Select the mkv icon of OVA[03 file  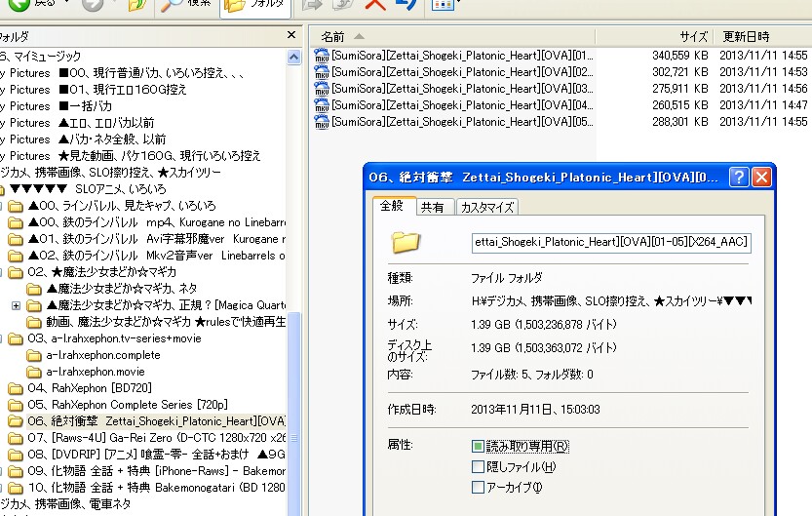(322, 89)
